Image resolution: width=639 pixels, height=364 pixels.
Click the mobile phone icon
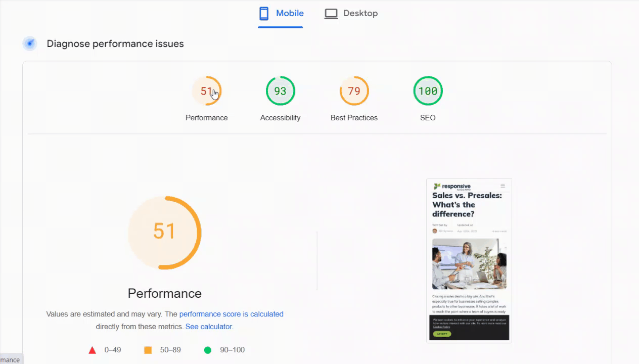coord(263,14)
